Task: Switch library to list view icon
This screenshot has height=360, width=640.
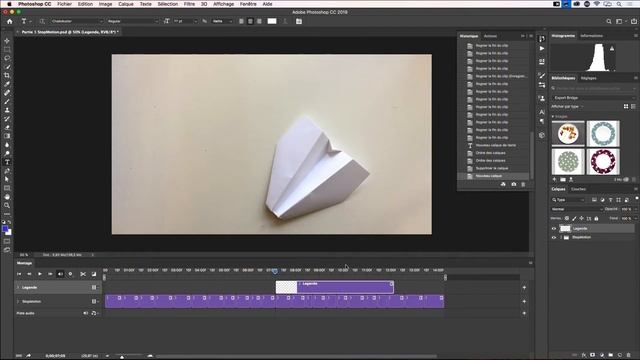Action: point(633,107)
